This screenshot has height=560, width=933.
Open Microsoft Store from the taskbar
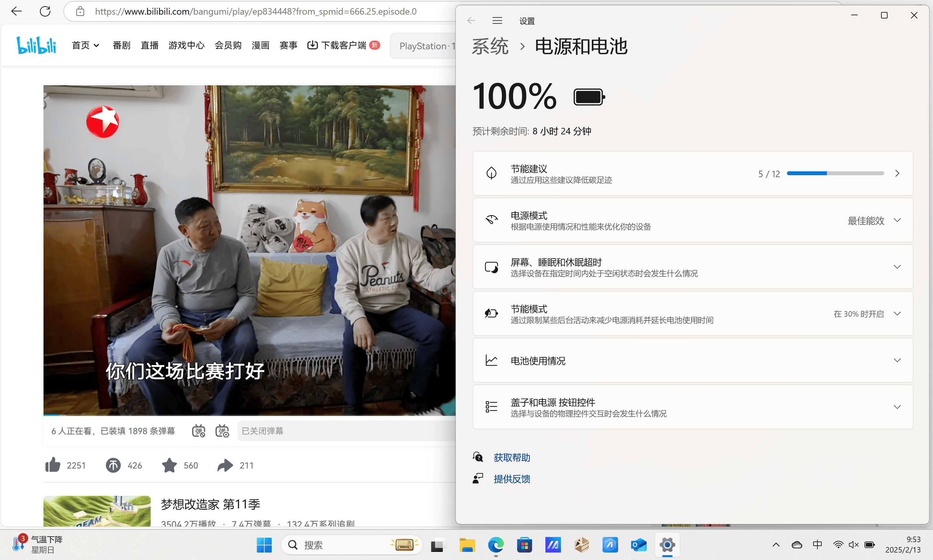(x=524, y=545)
